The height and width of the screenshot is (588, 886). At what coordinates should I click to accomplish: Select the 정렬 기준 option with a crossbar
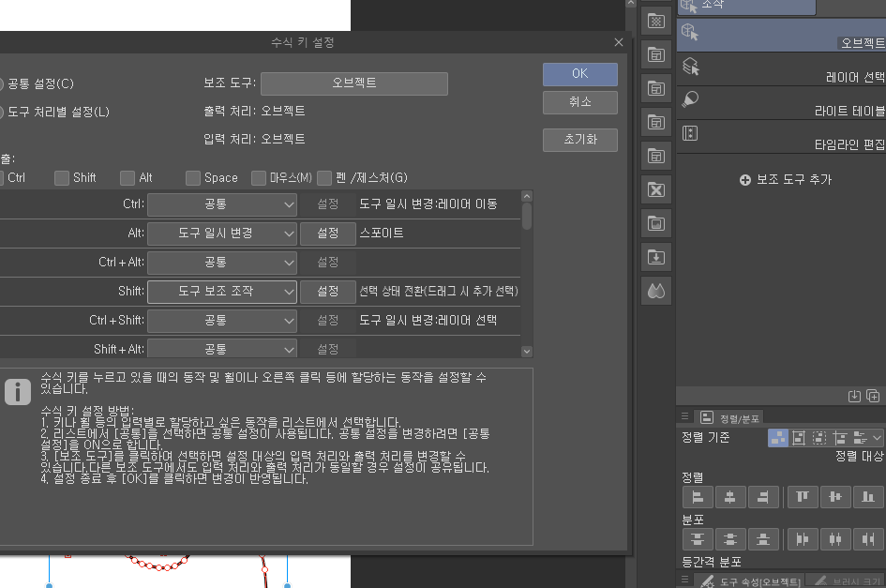pos(840,438)
